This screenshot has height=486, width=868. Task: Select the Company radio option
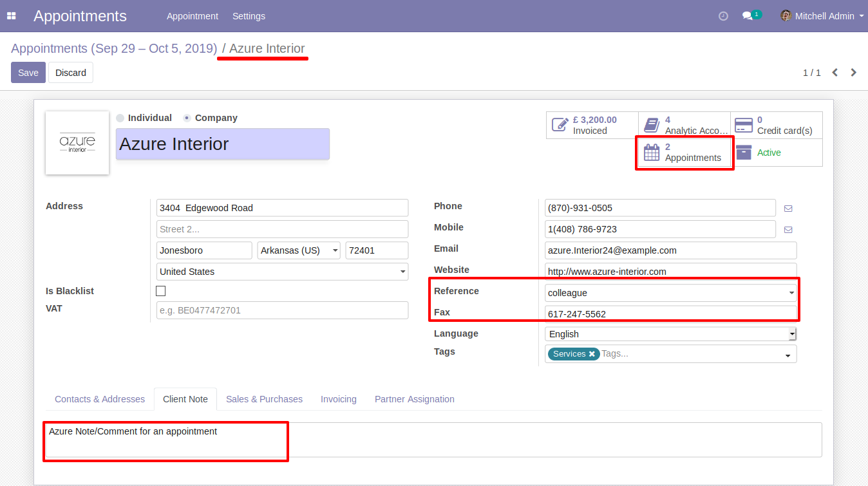(x=187, y=118)
